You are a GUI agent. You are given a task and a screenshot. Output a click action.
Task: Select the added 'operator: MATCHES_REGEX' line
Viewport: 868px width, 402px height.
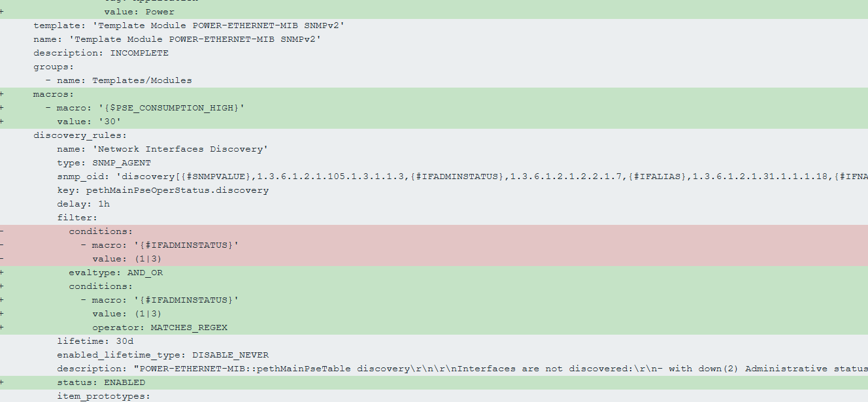pyautogui.click(x=159, y=327)
